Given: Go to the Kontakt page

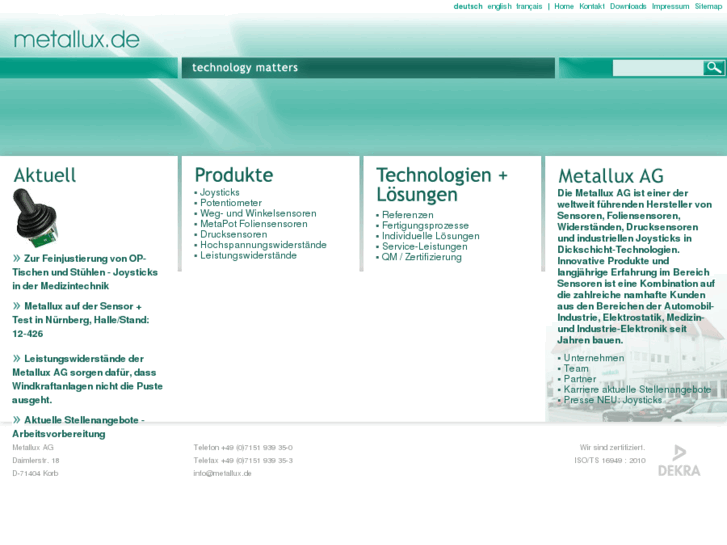Looking at the screenshot, I should coord(592,6).
